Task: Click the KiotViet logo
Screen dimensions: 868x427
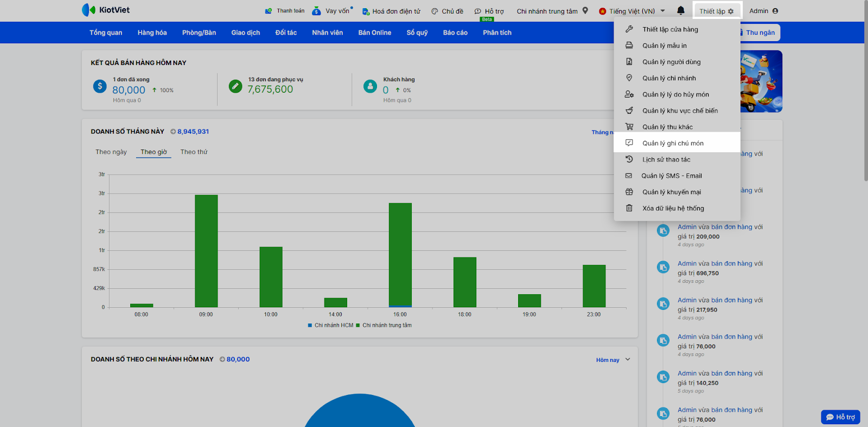Action: point(106,10)
